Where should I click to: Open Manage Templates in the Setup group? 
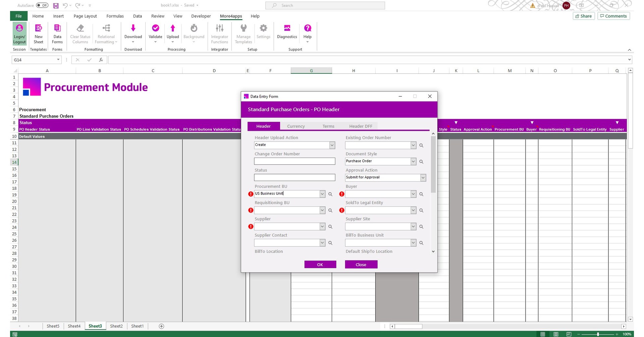click(243, 33)
